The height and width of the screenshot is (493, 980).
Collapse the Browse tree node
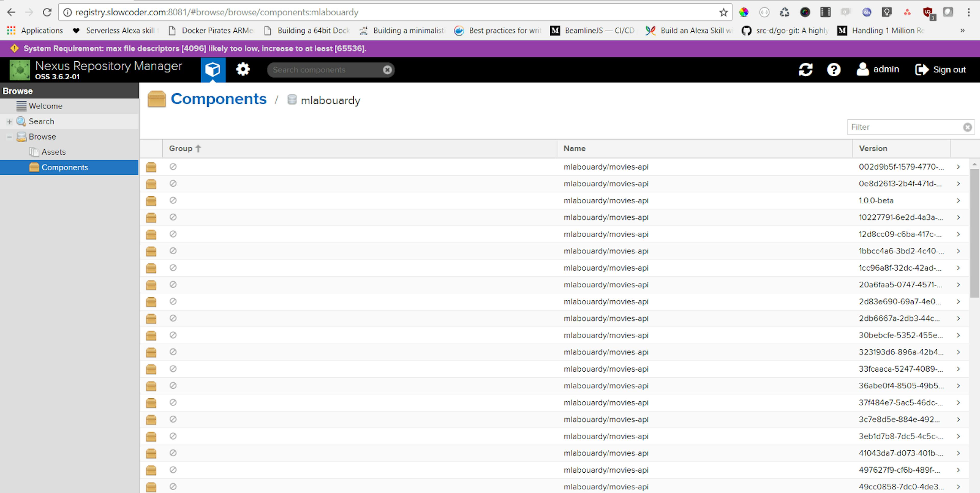click(x=9, y=137)
